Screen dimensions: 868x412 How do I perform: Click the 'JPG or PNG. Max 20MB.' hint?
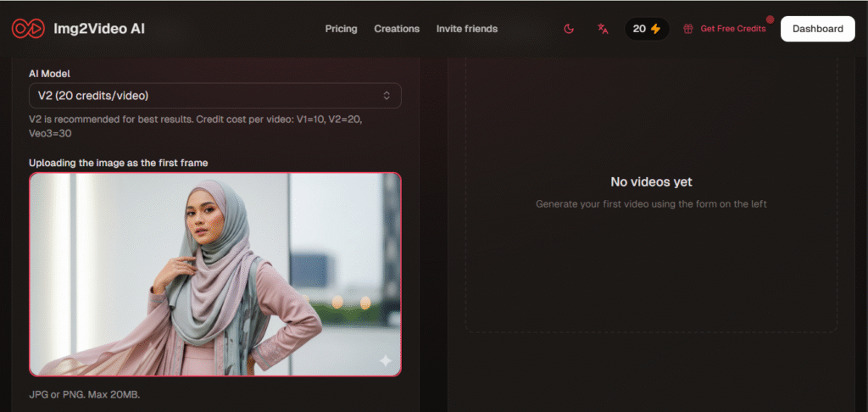85,395
